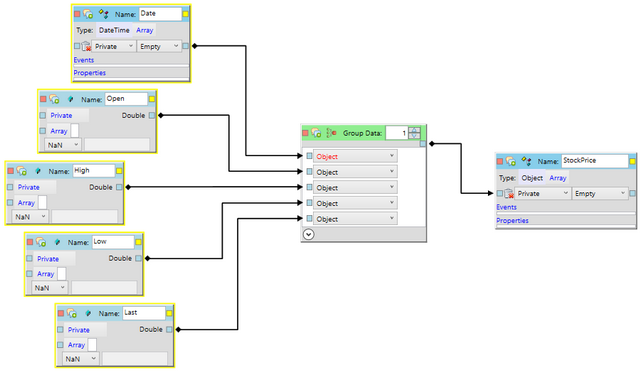Toggle the checkbox next to first red Object
This screenshot has height=373, width=640.
pyautogui.click(x=309, y=156)
